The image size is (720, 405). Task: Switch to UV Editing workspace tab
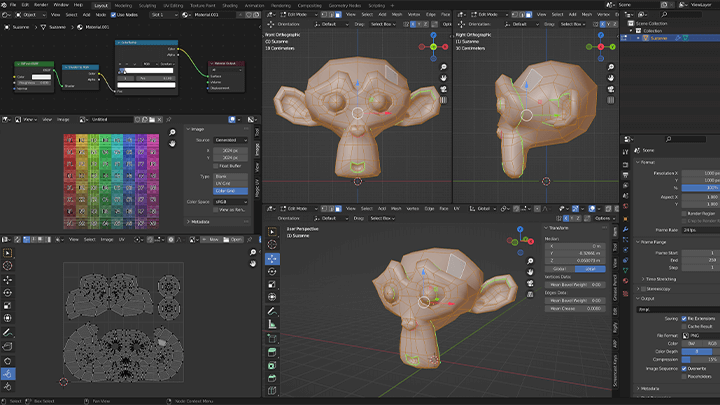pos(173,6)
